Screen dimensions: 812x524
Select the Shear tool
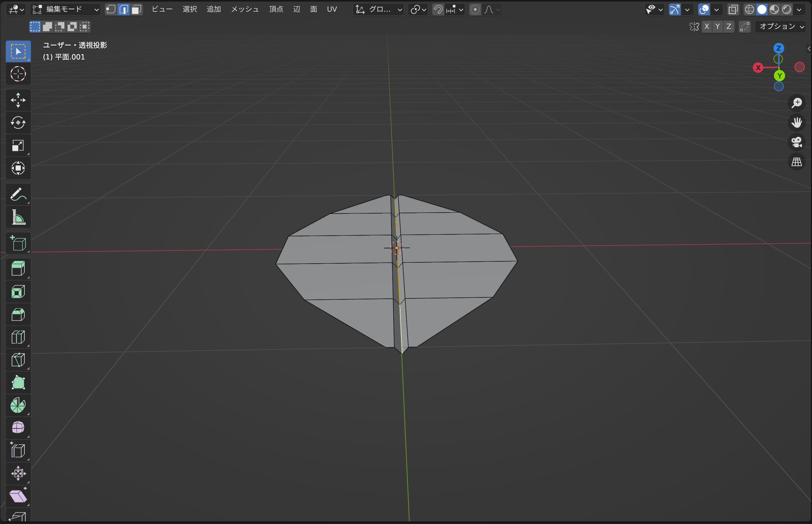coord(18,496)
